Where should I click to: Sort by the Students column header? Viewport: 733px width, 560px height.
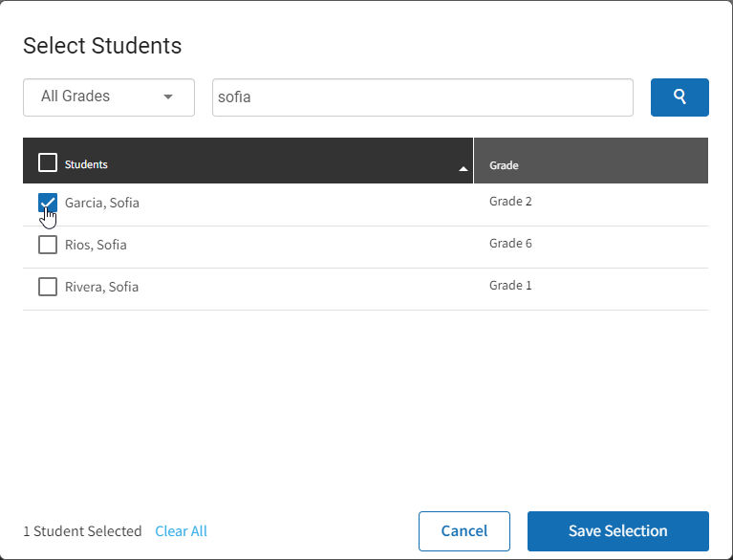(86, 164)
